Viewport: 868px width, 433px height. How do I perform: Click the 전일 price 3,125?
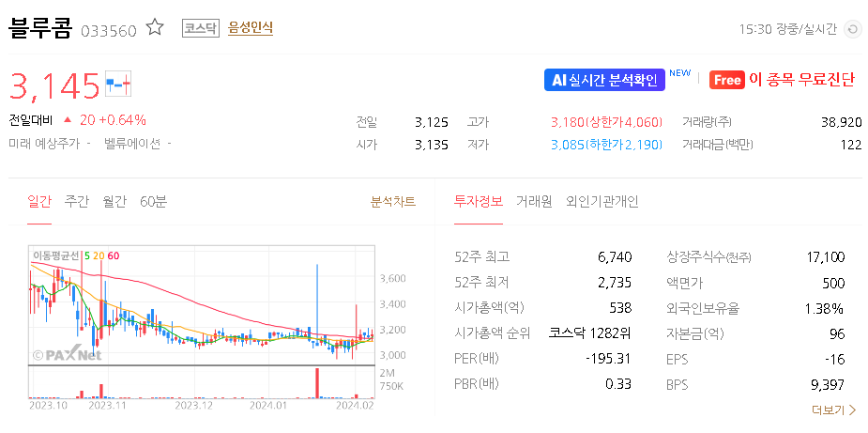(432, 122)
